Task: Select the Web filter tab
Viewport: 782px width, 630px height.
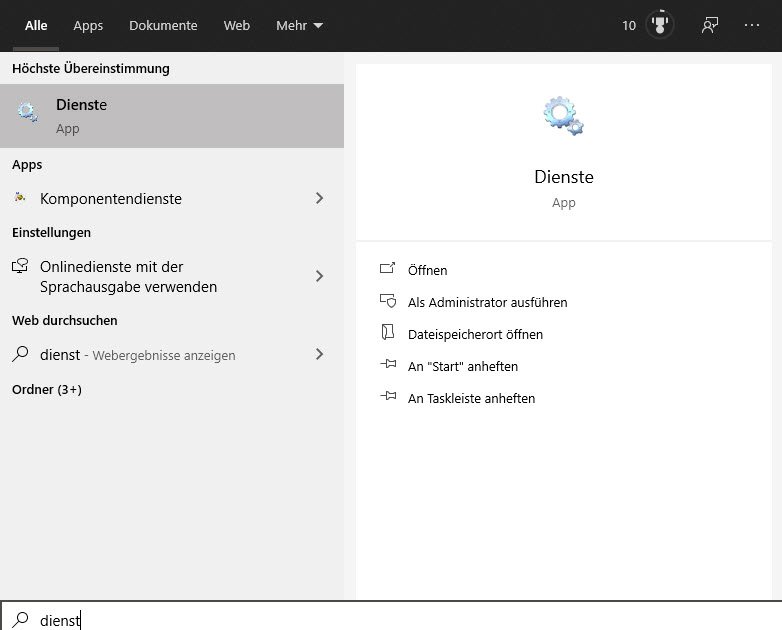Action: [x=237, y=25]
